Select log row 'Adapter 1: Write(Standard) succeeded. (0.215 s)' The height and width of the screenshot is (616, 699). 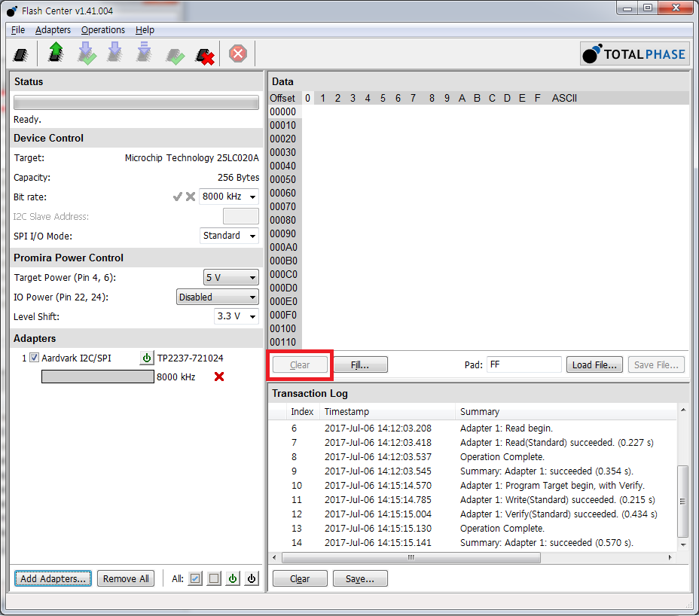coord(472,500)
